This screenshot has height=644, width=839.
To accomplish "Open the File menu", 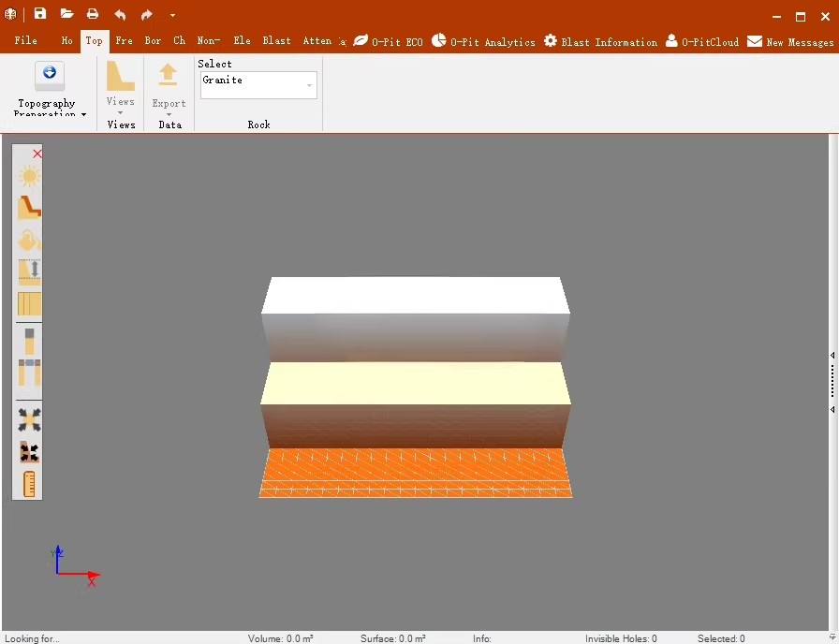I will 26,41.
